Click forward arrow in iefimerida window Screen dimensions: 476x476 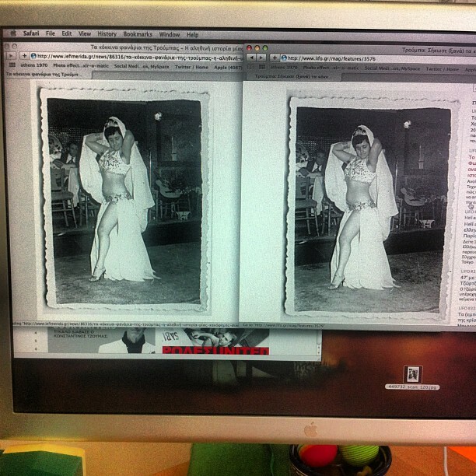[11, 55]
